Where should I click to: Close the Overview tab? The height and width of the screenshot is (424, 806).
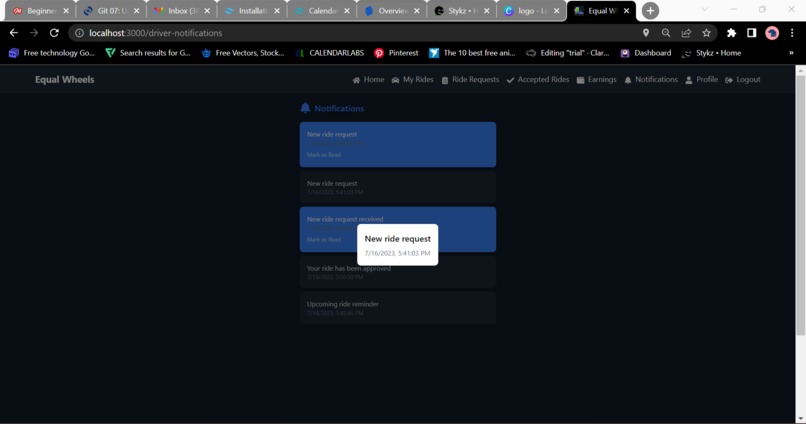(416, 11)
